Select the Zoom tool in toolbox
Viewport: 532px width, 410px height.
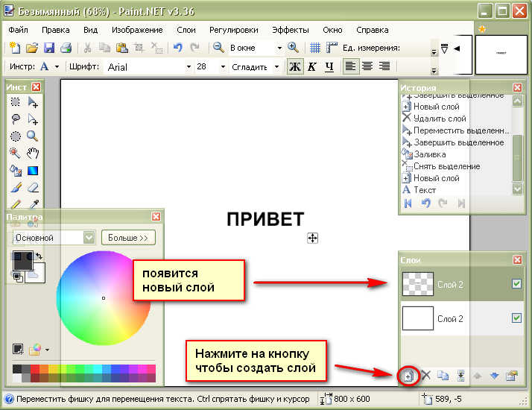click(33, 136)
